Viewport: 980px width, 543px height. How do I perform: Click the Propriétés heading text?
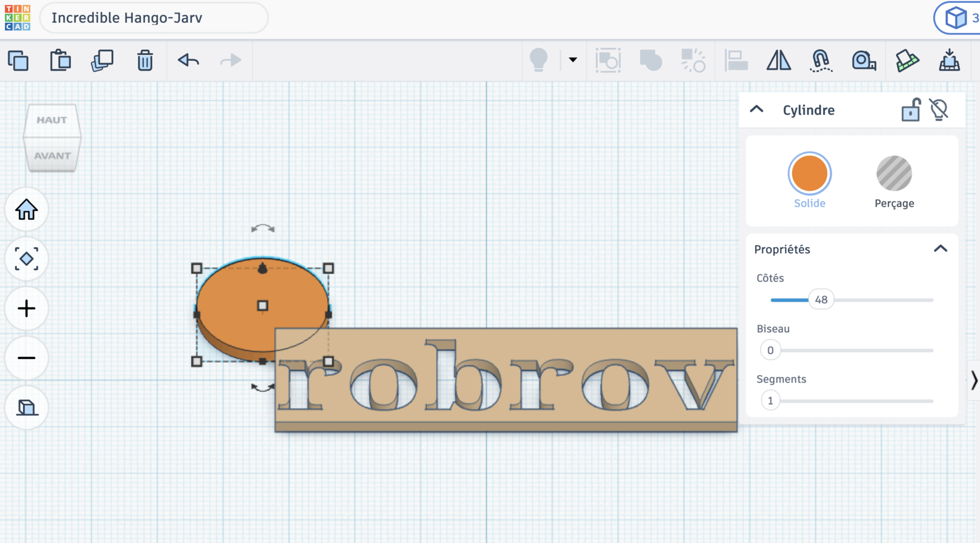(x=782, y=250)
